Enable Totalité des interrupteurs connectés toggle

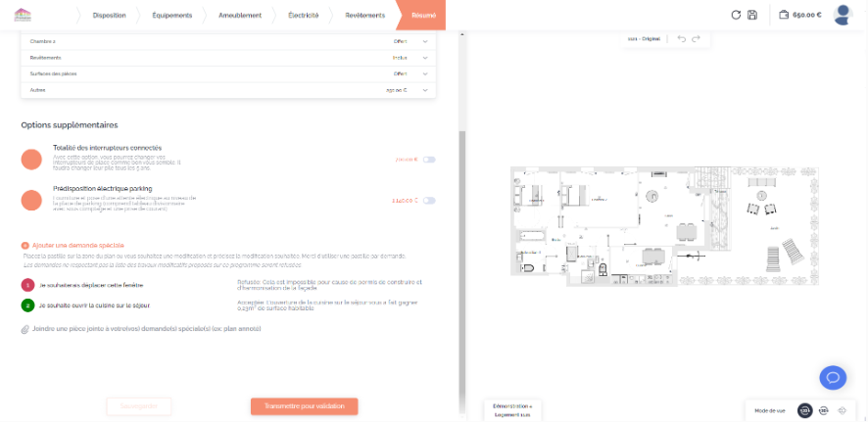coord(429,160)
